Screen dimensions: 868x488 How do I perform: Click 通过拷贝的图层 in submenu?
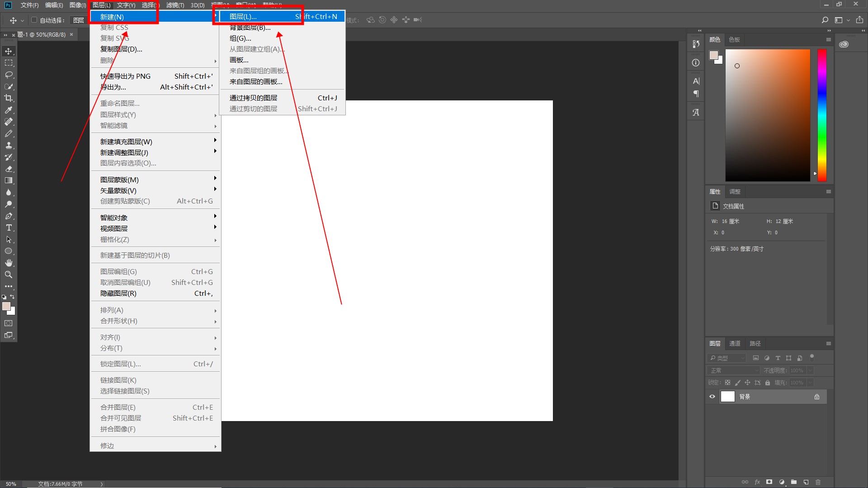coord(253,98)
